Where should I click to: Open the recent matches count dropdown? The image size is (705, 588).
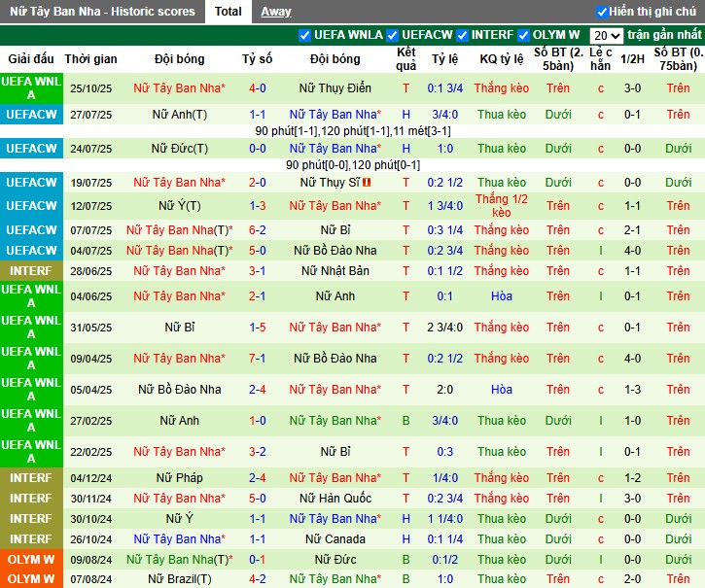[x=606, y=35]
